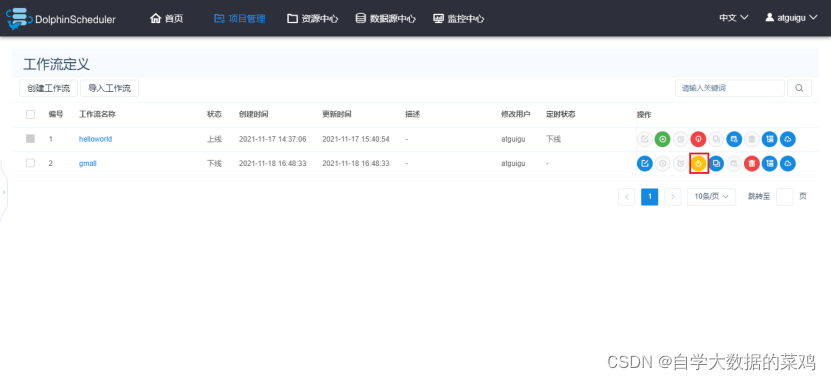
Task: Click greyed alarm timing icon in helloworld row
Action: [x=680, y=139]
